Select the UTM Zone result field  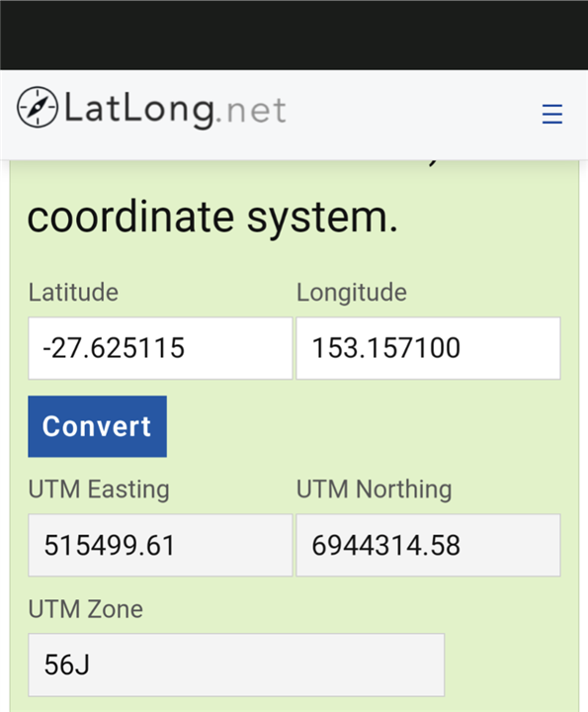pyautogui.click(x=236, y=666)
